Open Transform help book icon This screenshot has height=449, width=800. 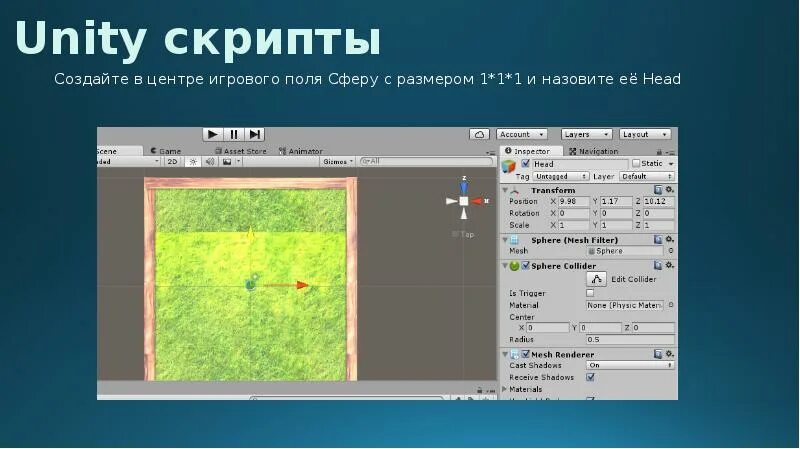click(658, 190)
